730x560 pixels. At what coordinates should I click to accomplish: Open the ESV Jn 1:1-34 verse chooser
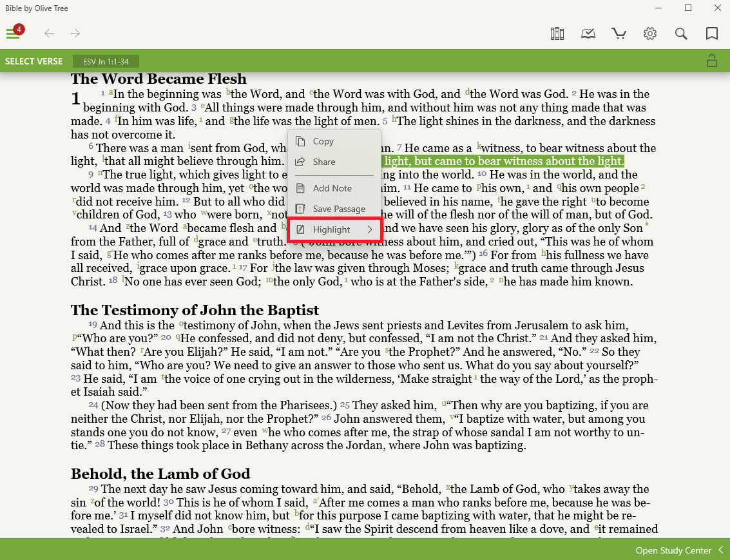106,62
